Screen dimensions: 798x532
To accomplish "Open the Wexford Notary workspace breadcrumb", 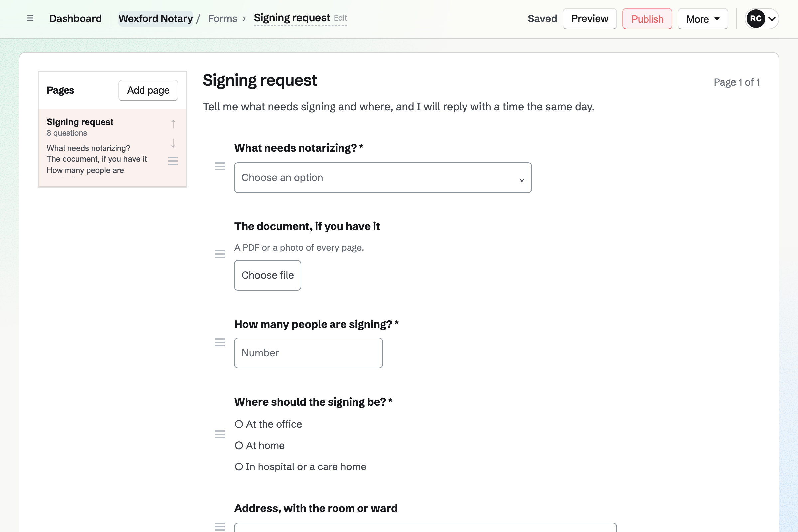I will click(156, 18).
